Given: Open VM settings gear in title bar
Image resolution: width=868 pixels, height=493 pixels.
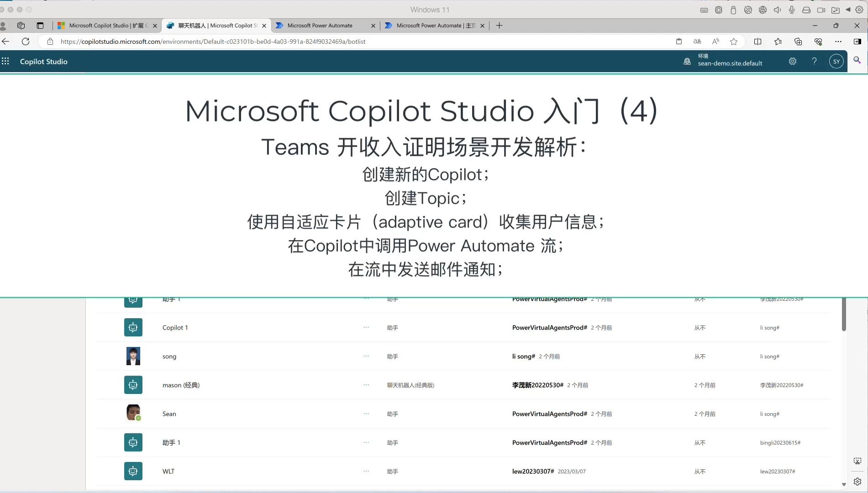Looking at the screenshot, I should coord(859,10).
